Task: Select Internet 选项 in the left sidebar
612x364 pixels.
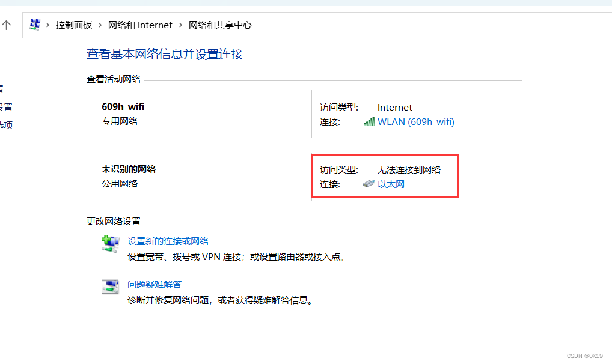Action: (x=5, y=124)
